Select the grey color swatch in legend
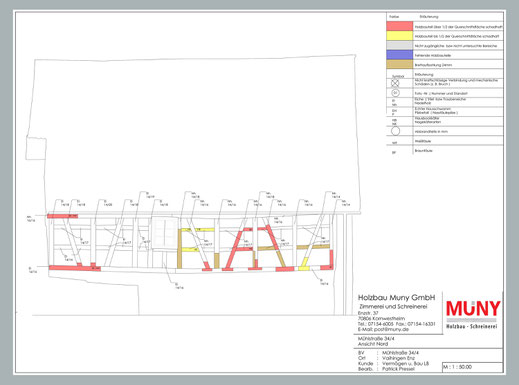The height and width of the screenshot is (385, 519). [400, 45]
